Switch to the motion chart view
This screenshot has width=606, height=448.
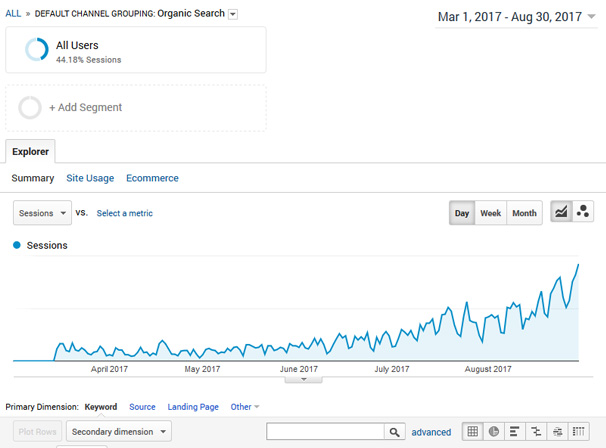(582, 212)
